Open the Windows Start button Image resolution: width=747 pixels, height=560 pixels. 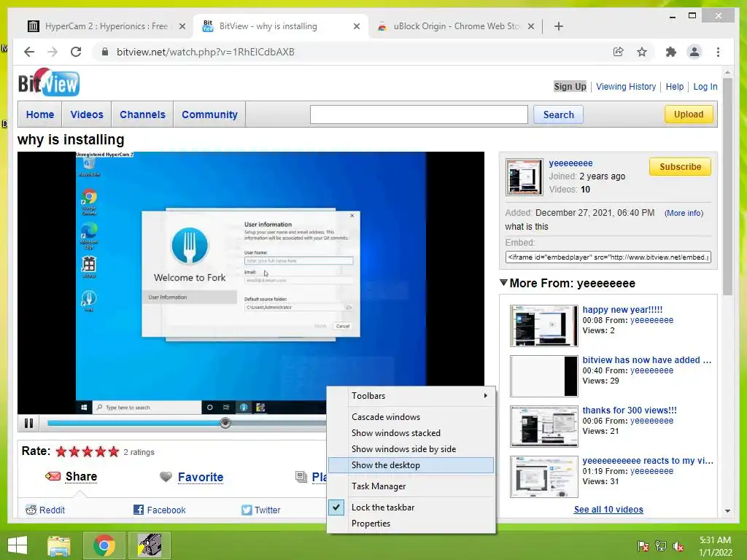[18, 545]
